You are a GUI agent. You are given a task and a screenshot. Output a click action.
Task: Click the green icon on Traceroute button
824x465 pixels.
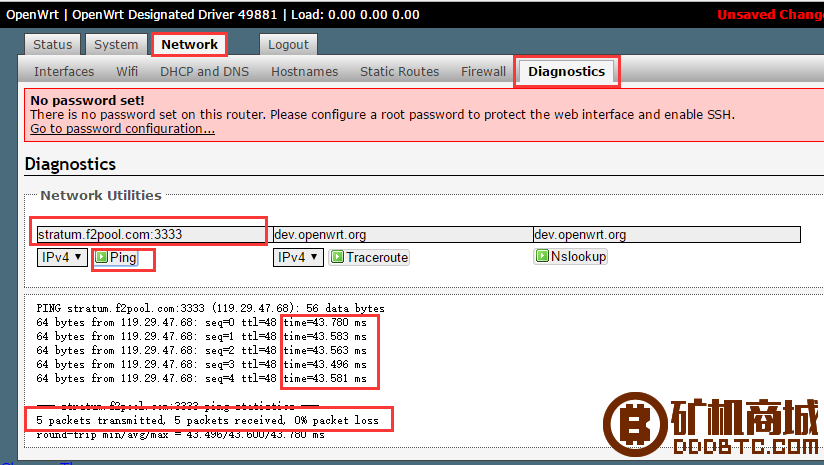coord(338,257)
